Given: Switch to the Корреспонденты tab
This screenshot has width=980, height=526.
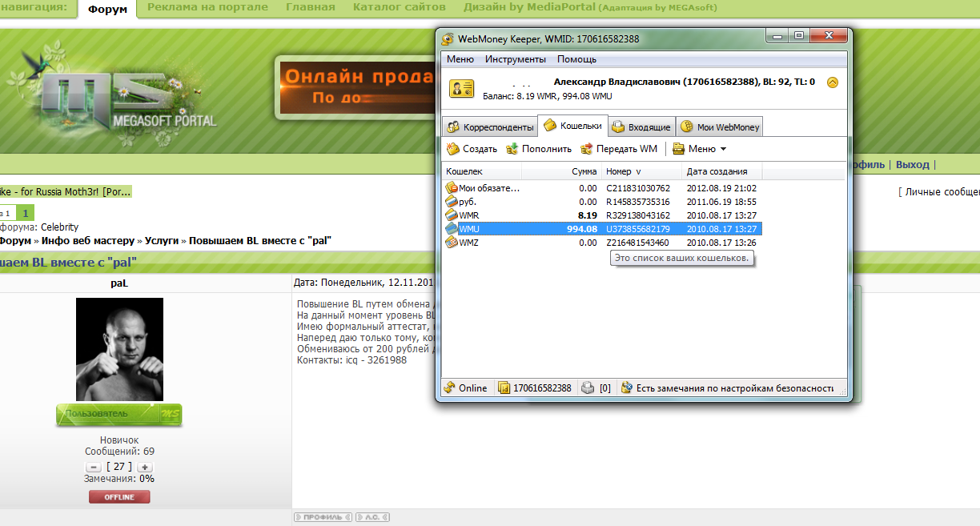Looking at the screenshot, I should (489, 127).
